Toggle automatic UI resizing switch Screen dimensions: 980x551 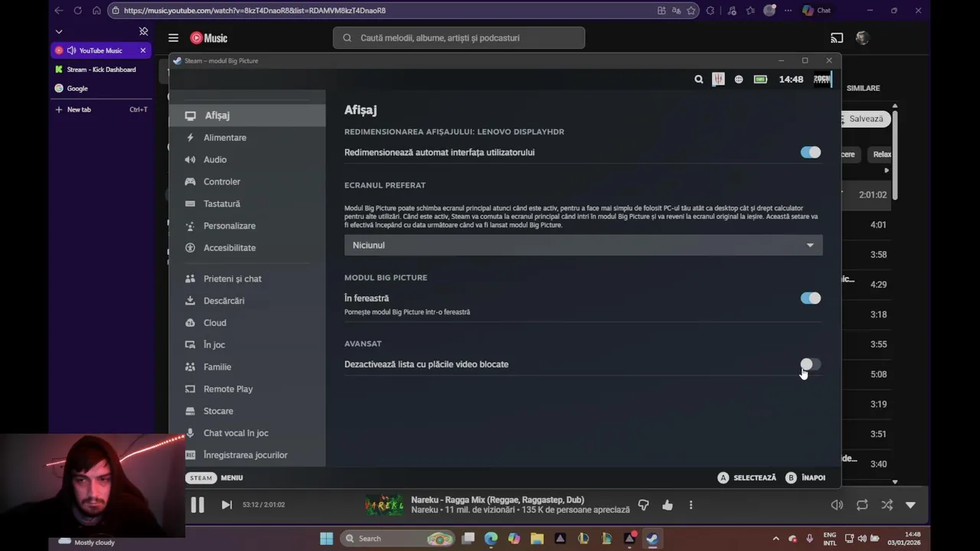tap(810, 152)
